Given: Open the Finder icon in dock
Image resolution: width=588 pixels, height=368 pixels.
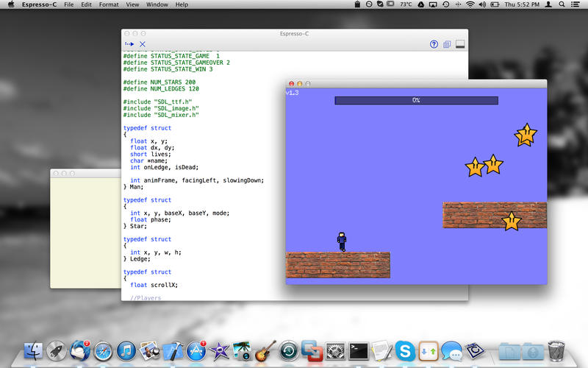Looking at the screenshot, I should (x=34, y=350).
